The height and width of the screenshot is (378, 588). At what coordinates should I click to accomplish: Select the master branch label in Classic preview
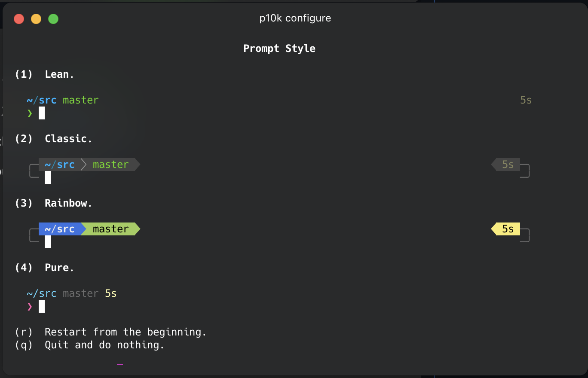coord(111,164)
